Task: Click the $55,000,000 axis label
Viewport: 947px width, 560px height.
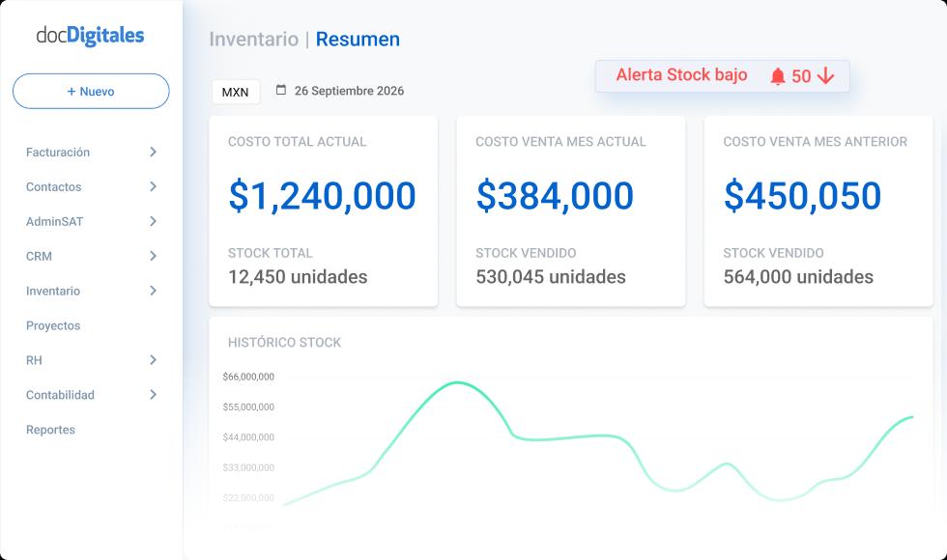Action: click(x=248, y=407)
